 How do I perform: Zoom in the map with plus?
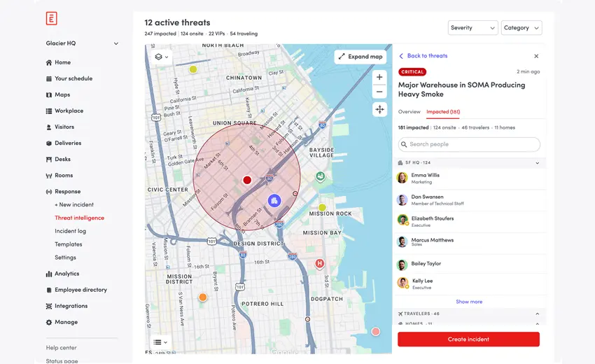379,77
